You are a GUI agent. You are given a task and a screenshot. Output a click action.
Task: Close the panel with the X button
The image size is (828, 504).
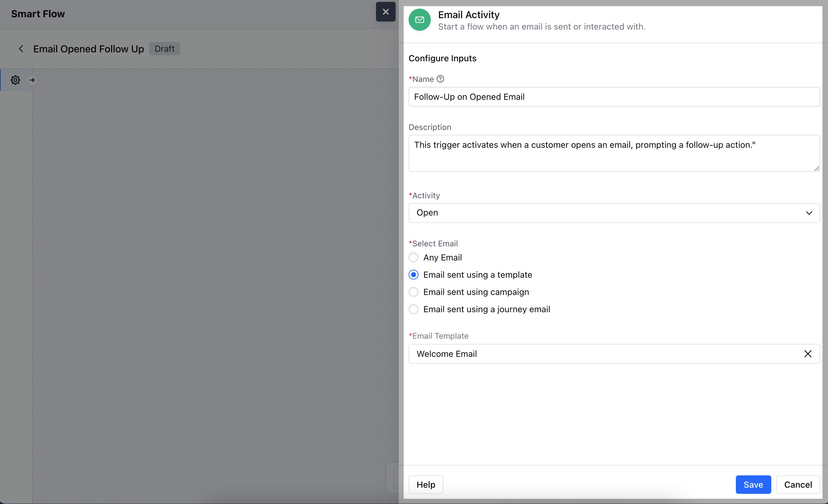coord(385,12)
